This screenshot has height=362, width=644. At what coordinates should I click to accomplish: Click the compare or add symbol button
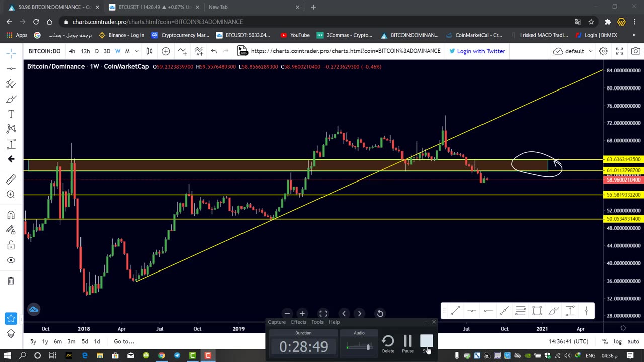click(166, 51)
